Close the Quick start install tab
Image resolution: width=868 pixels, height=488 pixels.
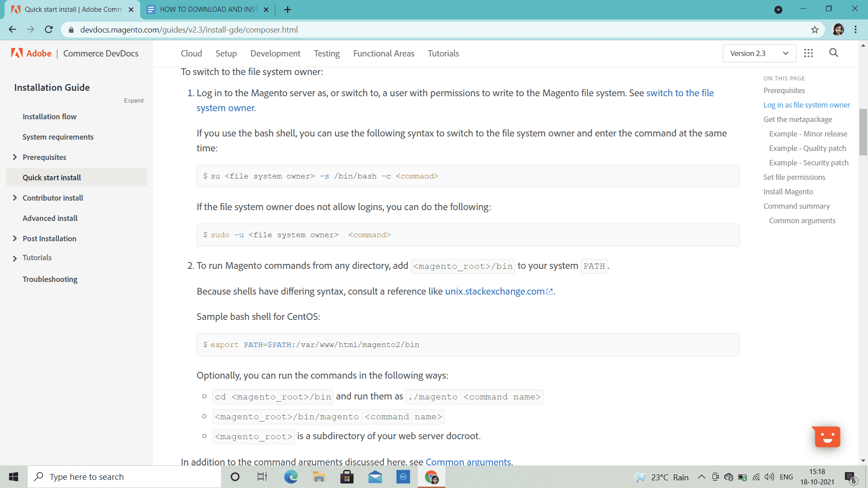tap(131, 9)
